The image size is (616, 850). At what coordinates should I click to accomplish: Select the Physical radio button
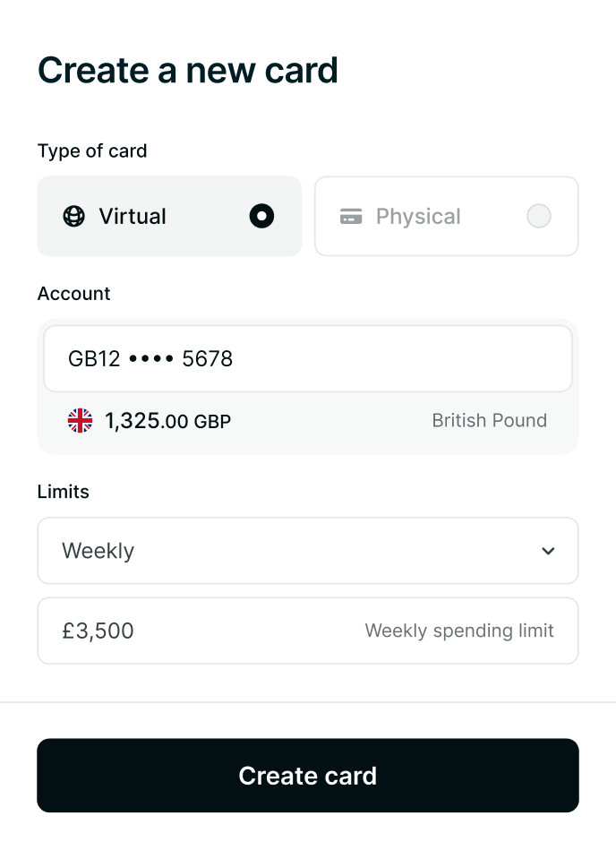tap(539, 216)
